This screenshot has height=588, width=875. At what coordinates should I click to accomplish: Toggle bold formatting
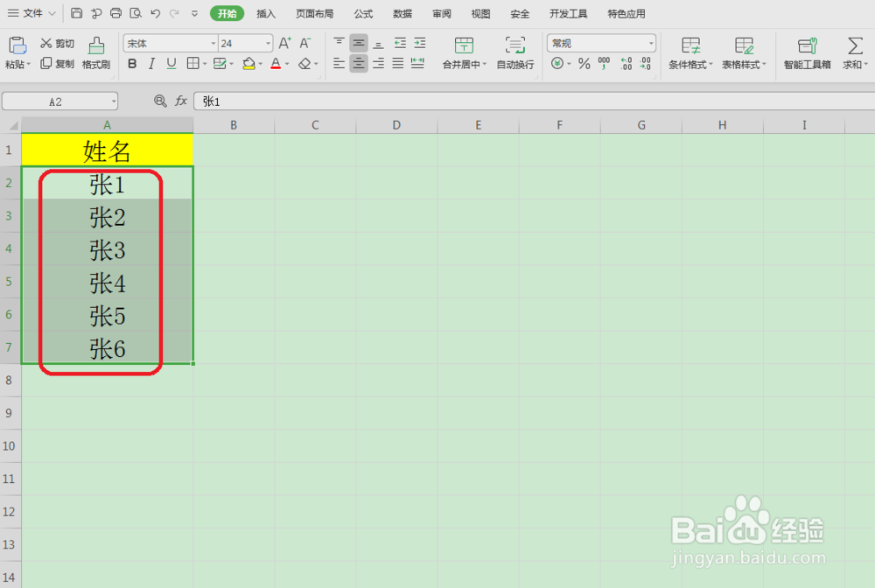click(132, 64)
